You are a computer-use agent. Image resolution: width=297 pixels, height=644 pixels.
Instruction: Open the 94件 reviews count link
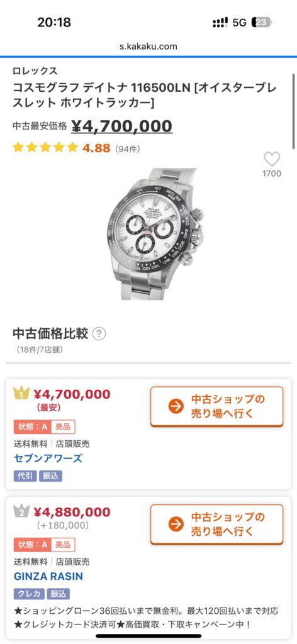127,148
